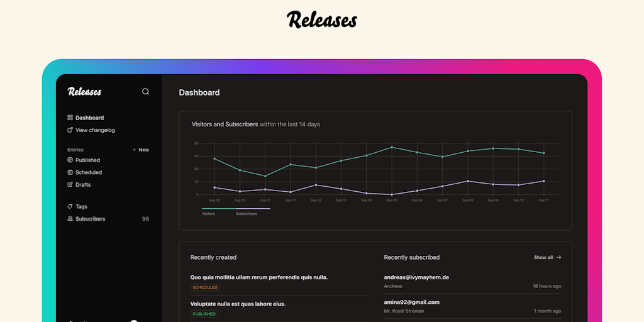Click the arrow next to Show all
Image resolution: width=644 pixels, height=322 pixels.
(x=558, y=257)
